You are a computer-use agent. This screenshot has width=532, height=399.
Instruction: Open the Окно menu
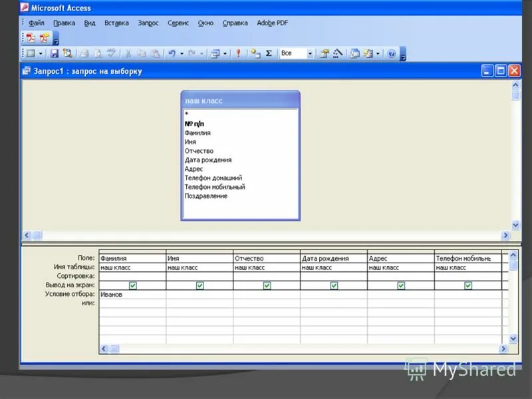(205, 23)
